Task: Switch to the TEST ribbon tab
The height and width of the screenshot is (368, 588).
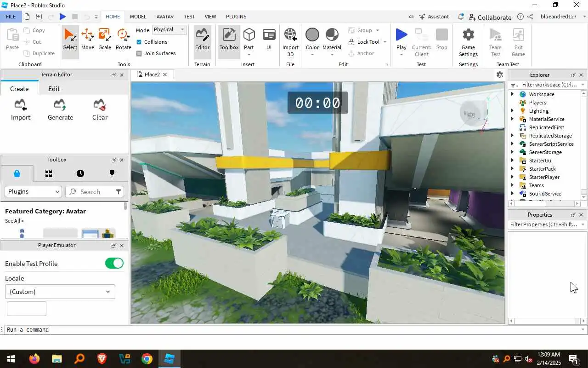Action: click(x=189, y=17)
